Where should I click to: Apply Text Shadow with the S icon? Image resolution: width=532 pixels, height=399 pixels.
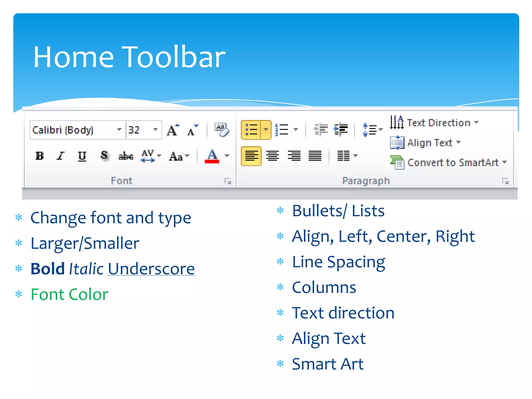(104, 156)
